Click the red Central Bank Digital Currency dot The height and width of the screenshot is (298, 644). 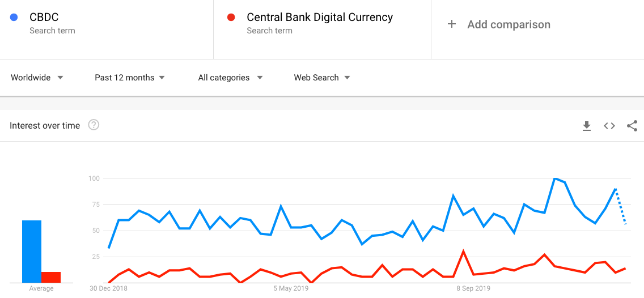pos(231,17)
